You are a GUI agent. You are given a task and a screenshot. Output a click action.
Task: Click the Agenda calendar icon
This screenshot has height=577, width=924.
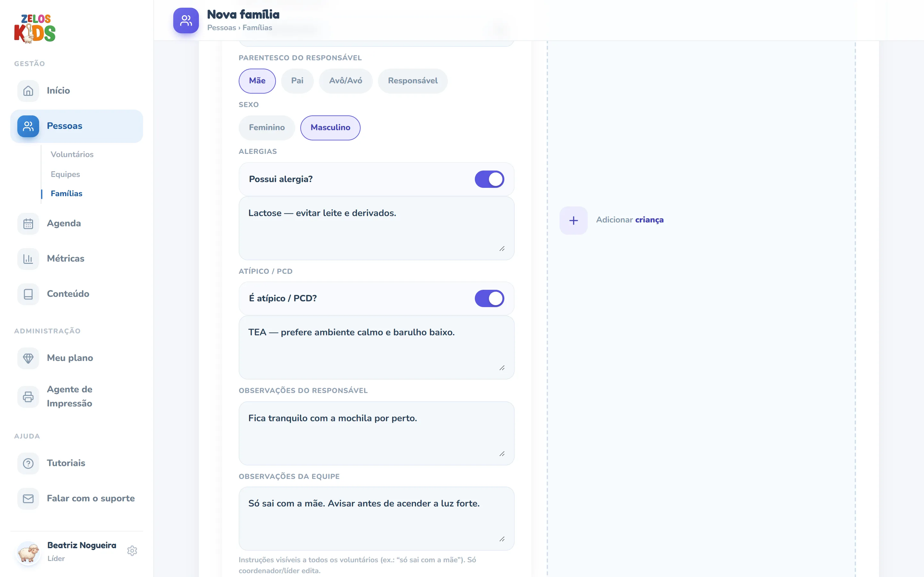coord(28,224)
